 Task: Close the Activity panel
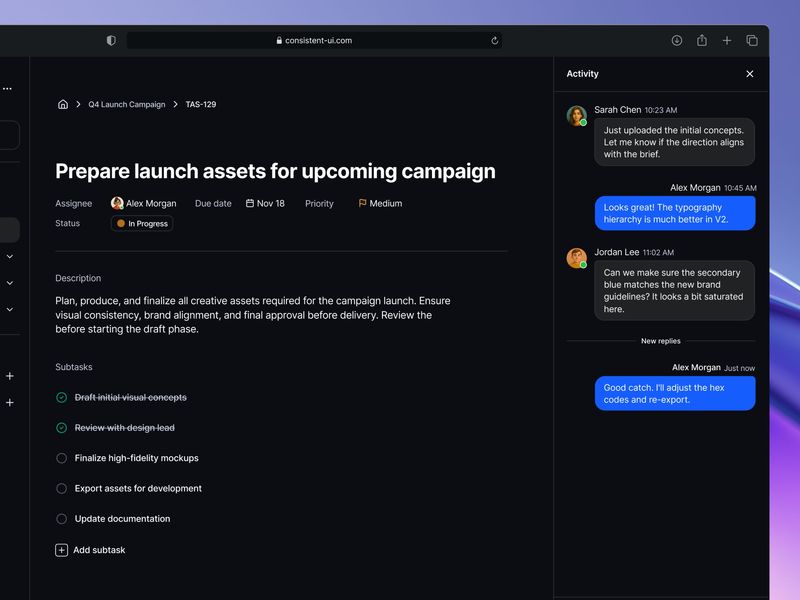pos(750,74)
